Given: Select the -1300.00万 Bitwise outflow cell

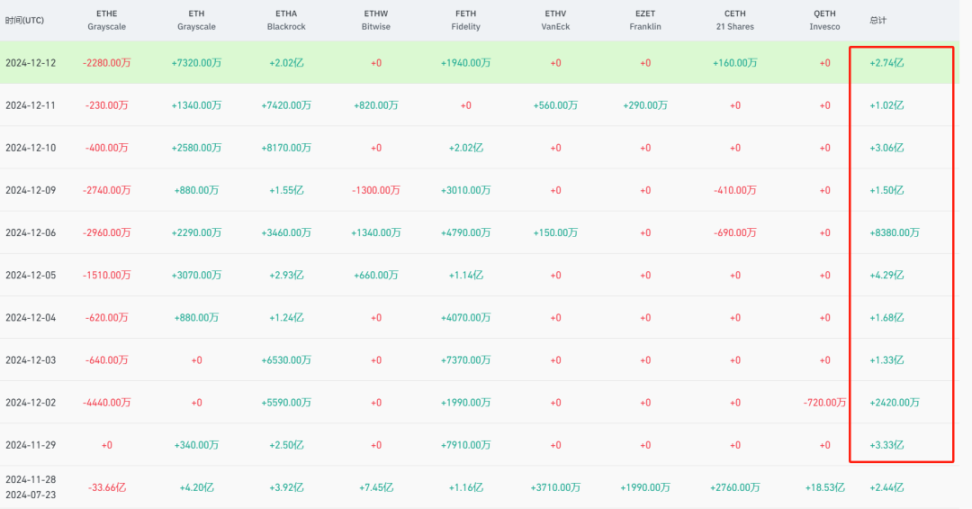Looking at the screenshot, I should (x=376, y=190).
